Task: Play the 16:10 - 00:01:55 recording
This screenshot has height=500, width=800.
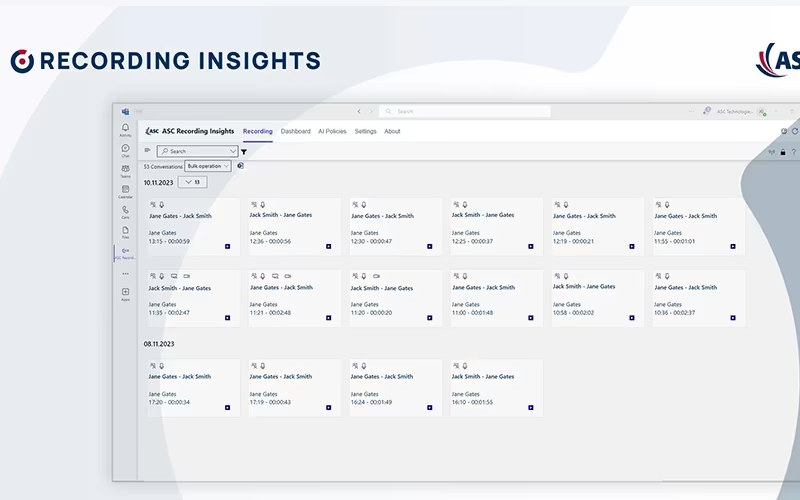Action: pyautogui.click(x=531, y=408)
